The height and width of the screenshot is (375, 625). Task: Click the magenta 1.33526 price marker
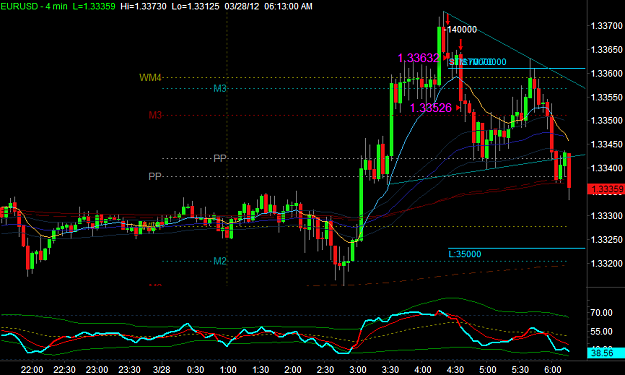point(430,108)
